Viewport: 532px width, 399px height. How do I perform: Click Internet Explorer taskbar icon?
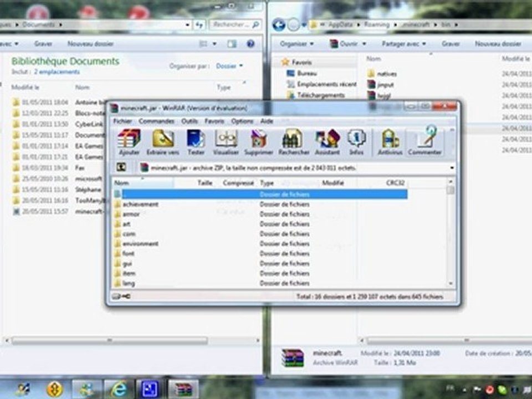(119, 389)
